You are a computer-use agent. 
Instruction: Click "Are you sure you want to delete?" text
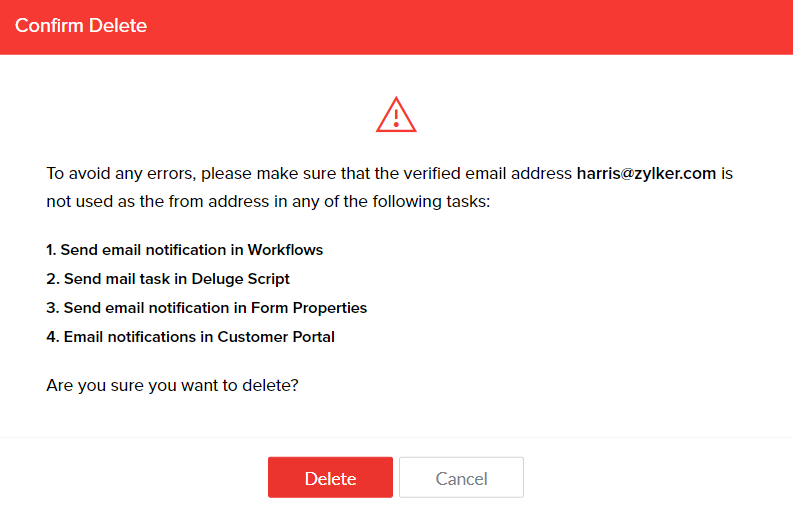click(x=172, y=385)
